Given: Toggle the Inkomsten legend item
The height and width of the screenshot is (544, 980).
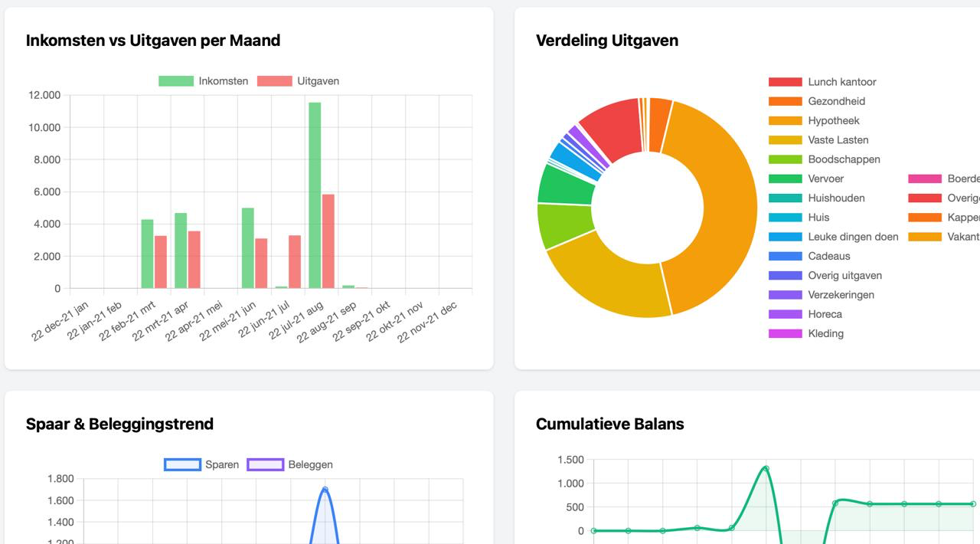Looking at the screenshot, I should click(204, 81).
